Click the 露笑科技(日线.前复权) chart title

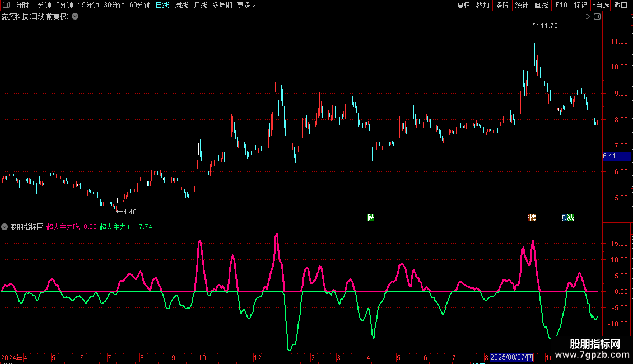point(35,17)
